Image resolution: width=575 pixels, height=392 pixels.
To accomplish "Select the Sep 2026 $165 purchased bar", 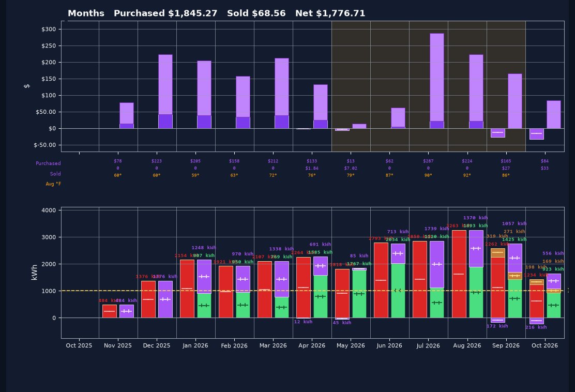I will [x=515, y=101].
